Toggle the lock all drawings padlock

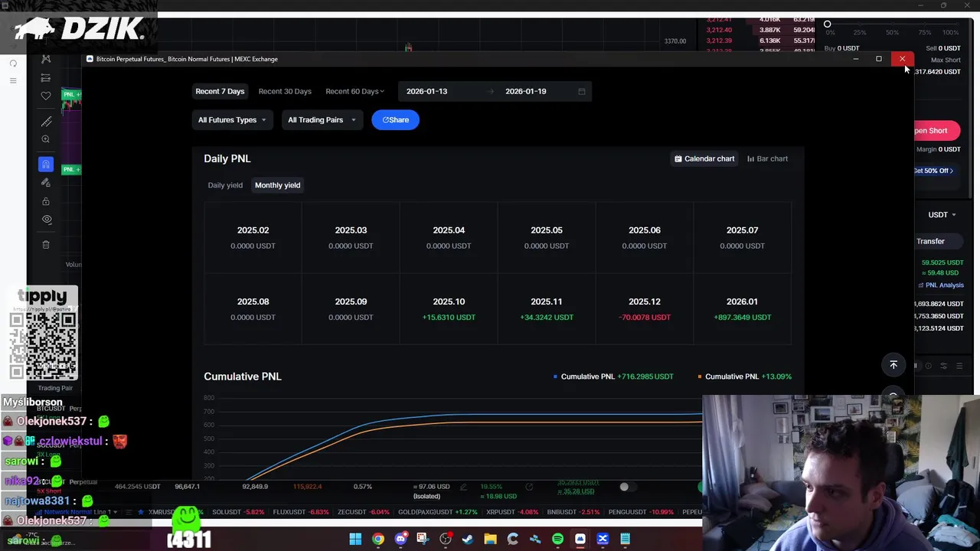pyautogui.click(x=46, y=201)
